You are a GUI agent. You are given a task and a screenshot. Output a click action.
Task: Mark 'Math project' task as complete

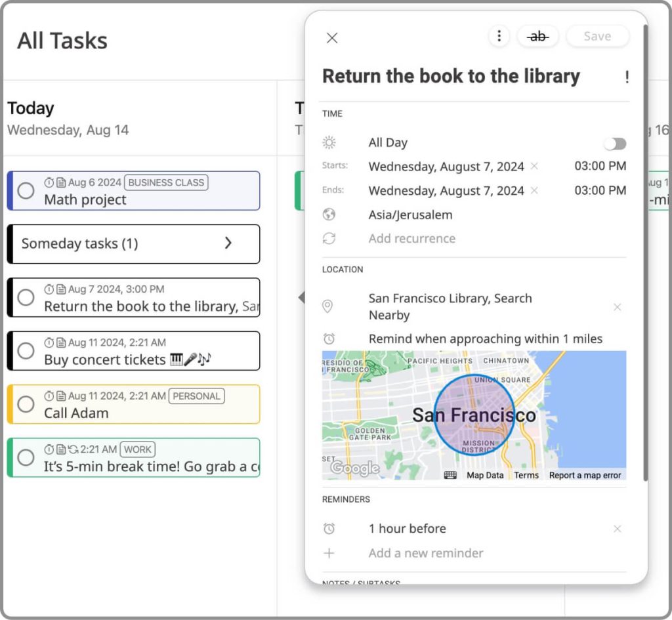pyautogui.click(x=26, y=190)
